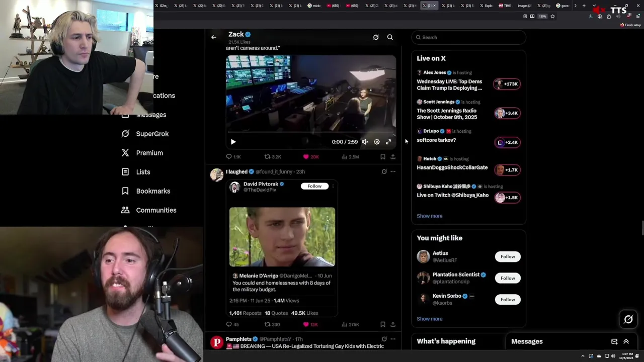This screenshot has height=362, width=644.
Task: Open more menu on David Pivtorak post
Action: coord(333,186)
